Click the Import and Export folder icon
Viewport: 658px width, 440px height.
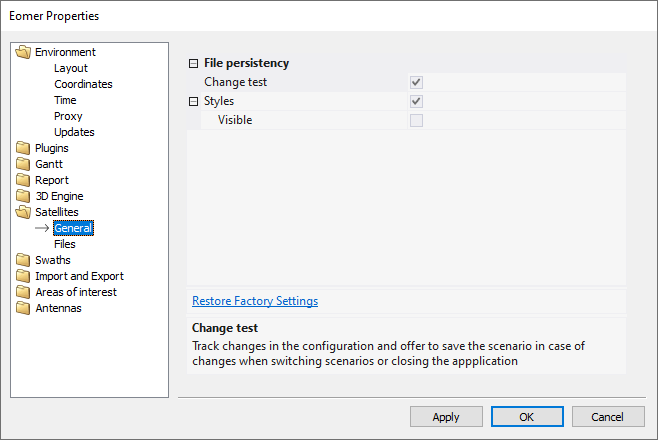[x=24, y=276]
